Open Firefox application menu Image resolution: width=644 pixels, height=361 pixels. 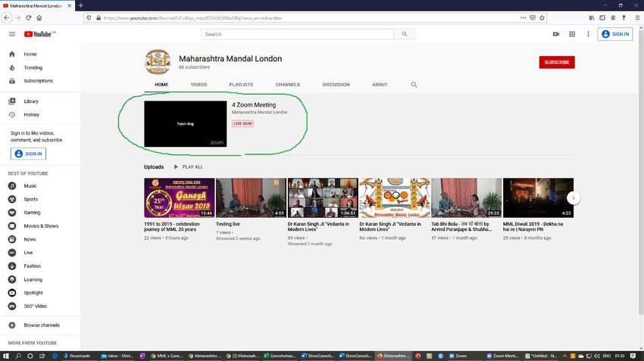click(637, 17)
